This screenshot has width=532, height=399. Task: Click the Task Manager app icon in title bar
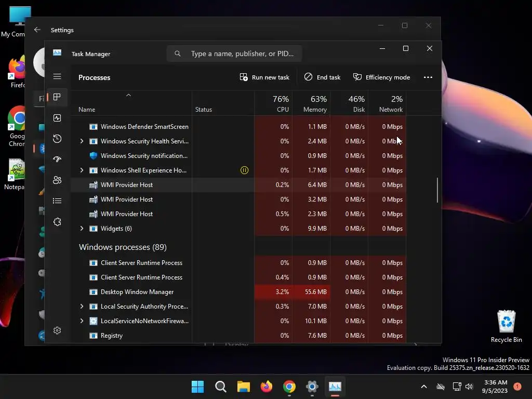(57, 53)
